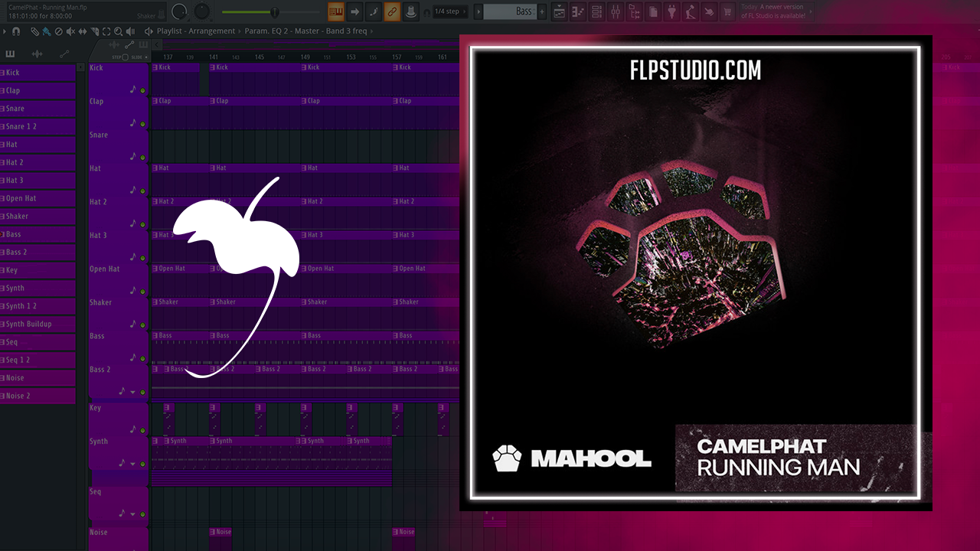
Task: Open the Mixer window icon
Action: [616, 11]
